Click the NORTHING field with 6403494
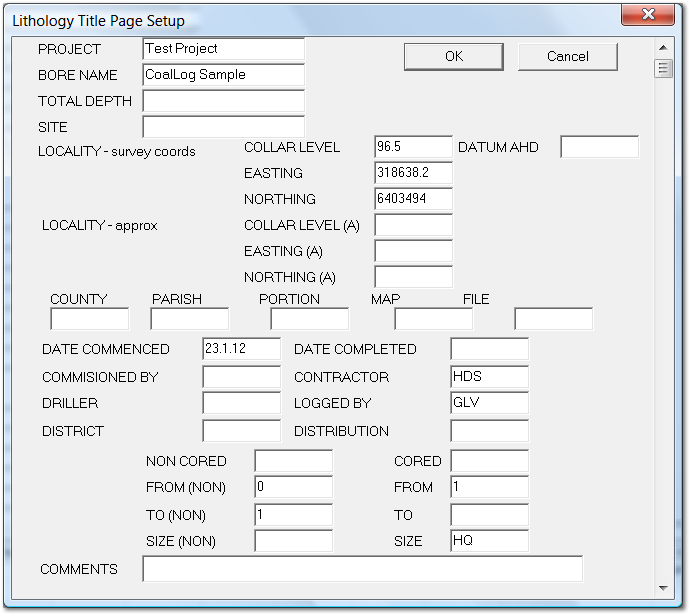This screenshot has width=691, height=616. click(x=413, y=199)
